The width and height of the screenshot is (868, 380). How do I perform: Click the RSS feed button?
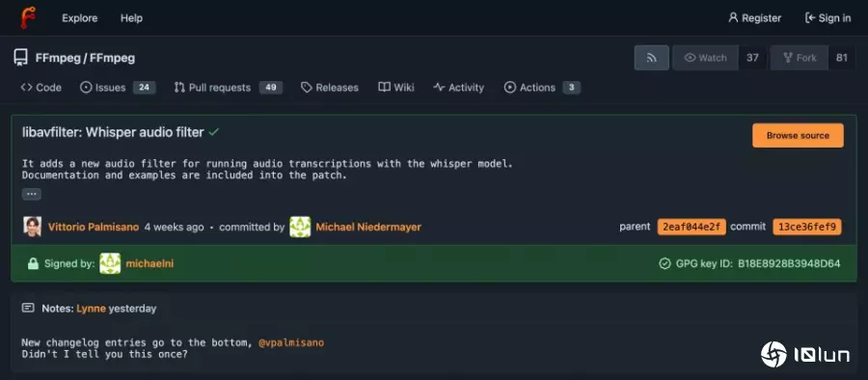point(652,58)
